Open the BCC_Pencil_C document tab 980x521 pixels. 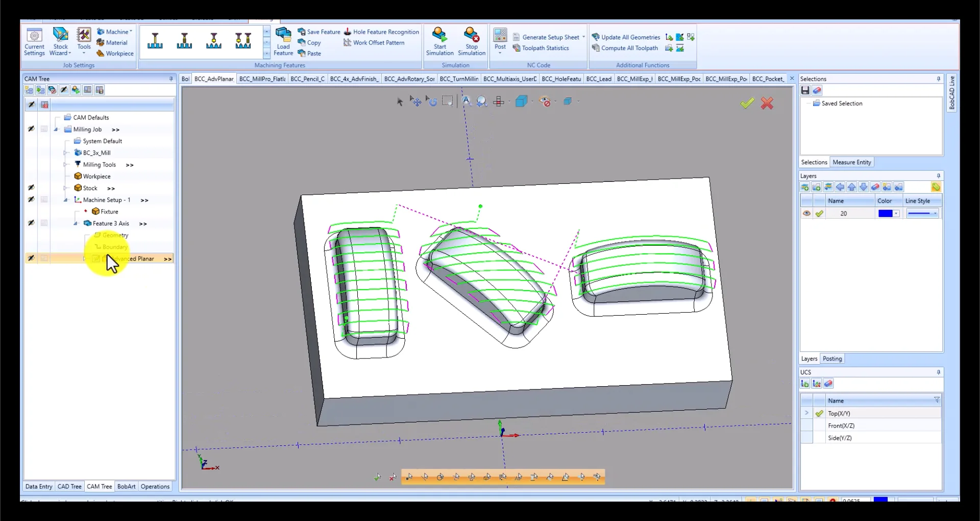point(307,79)
